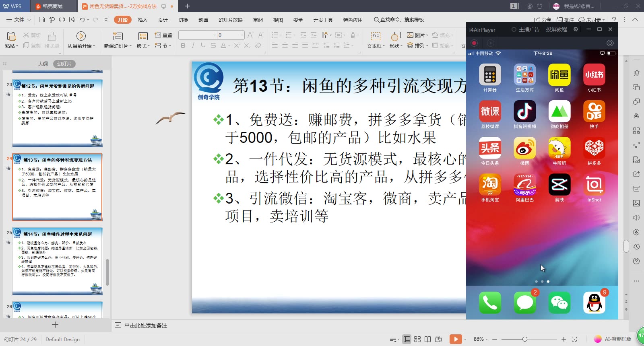
Task: Select slide 23 thumbnail 第12节
Action: pyautogui.click(x=57, y=113)
